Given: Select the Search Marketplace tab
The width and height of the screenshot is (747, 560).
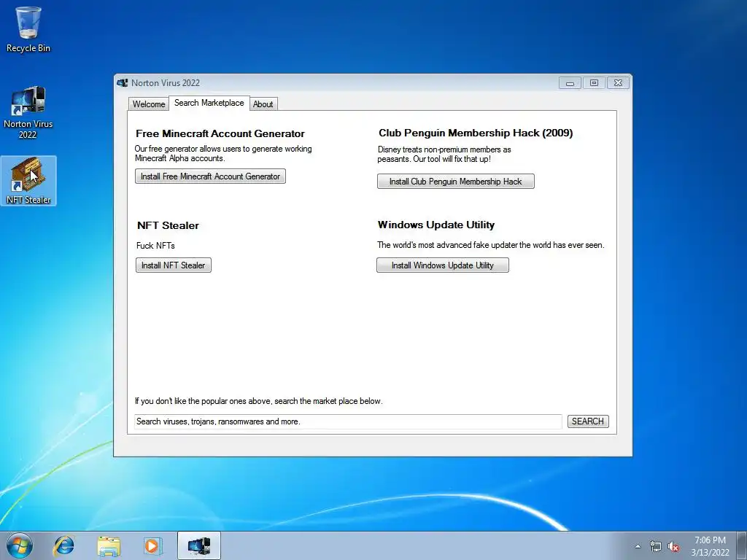Looking at the screenshot, I should [x=209, y=103].
